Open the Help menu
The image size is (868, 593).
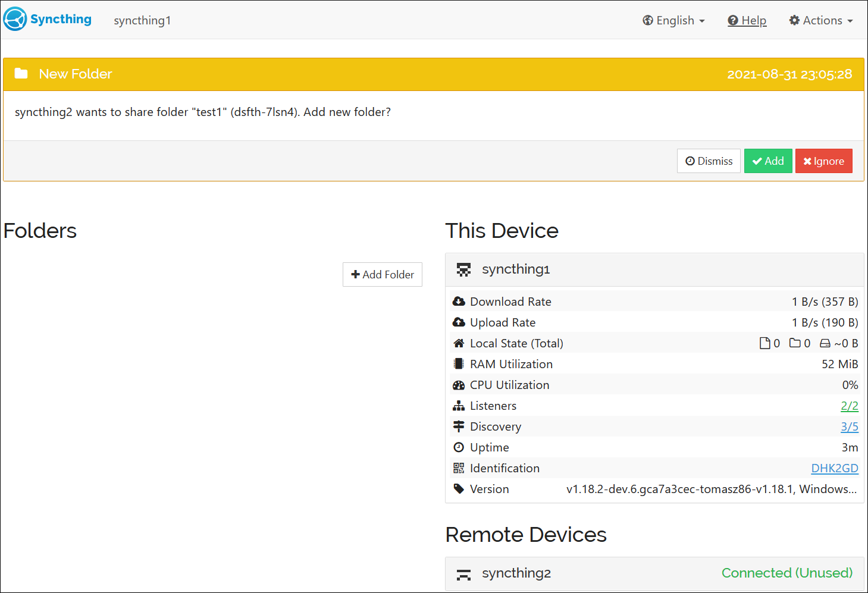(x=747, y=20)
